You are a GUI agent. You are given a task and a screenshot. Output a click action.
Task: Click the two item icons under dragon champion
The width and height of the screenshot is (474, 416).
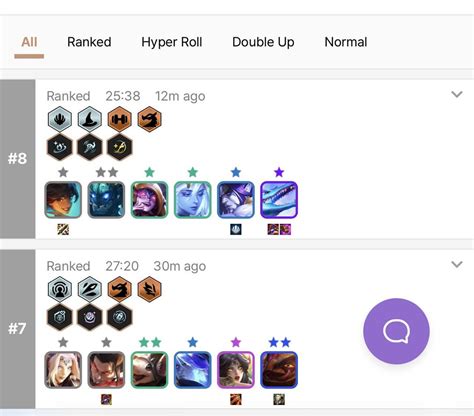pyautogui.click(x=279, y=229)
